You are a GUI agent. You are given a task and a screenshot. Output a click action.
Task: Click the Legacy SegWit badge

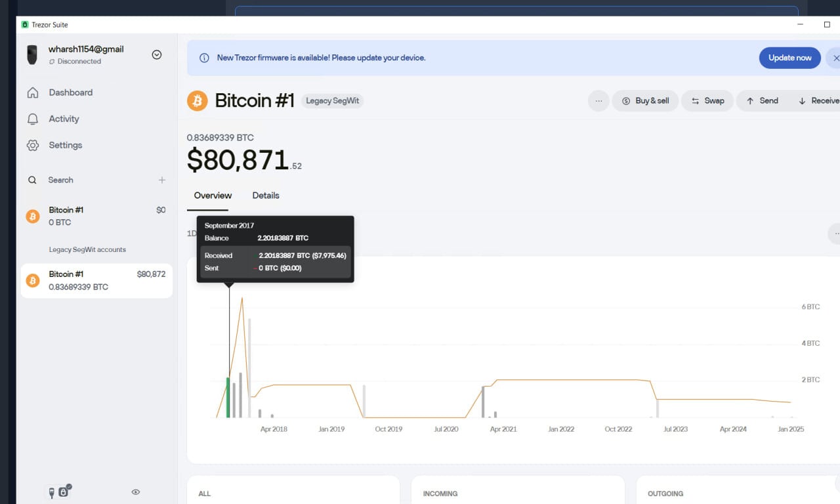click(333, 101)
